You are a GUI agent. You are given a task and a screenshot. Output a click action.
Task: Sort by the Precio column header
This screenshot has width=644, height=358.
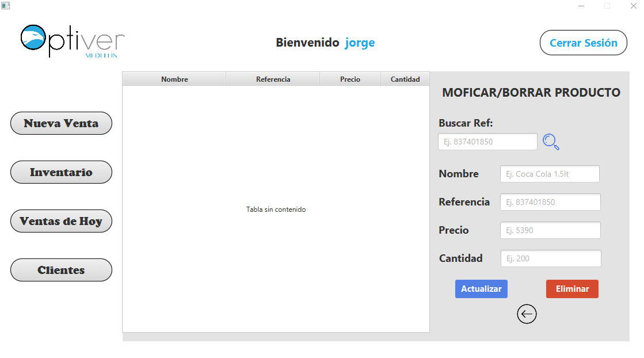tap(350, 79)
